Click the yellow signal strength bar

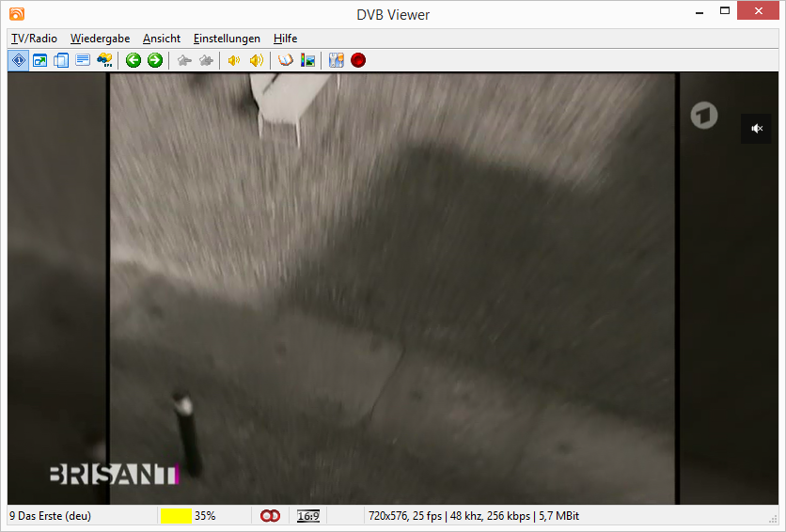176,516
